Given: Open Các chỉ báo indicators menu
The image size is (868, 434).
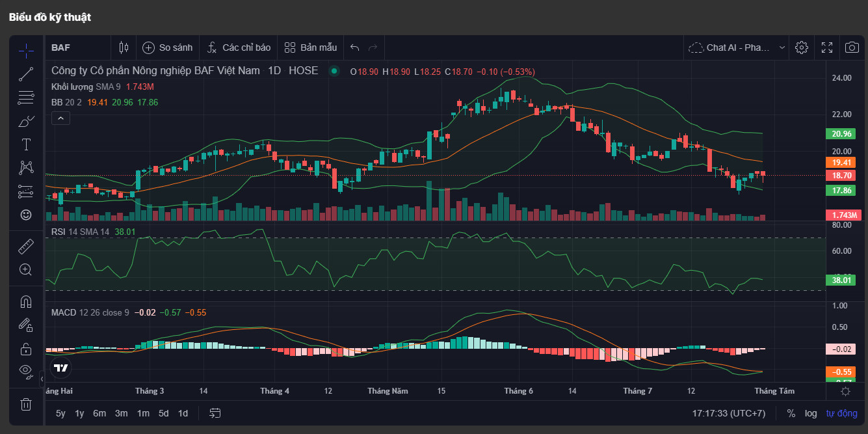Looking at the screenshot, I should pyautogui.click(x=239, y=47).
